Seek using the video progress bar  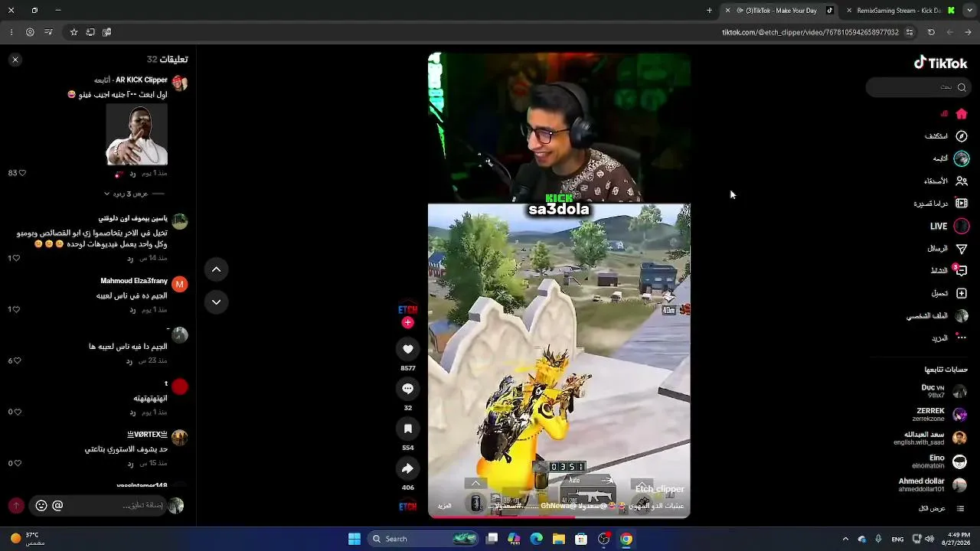tap(559, 517)
